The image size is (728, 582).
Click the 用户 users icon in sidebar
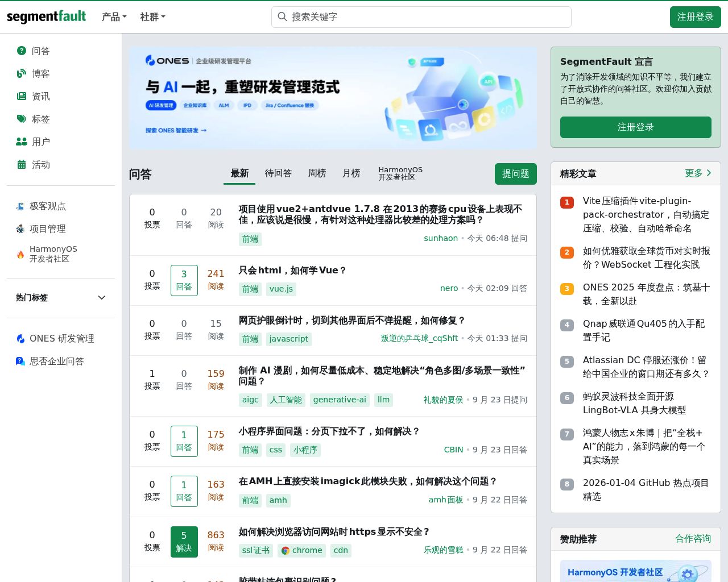point(22,142)
